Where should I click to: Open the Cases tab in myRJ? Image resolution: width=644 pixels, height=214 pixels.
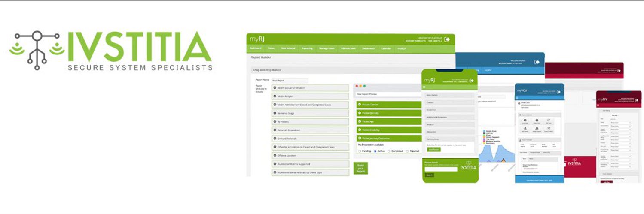tap(271, 48)
